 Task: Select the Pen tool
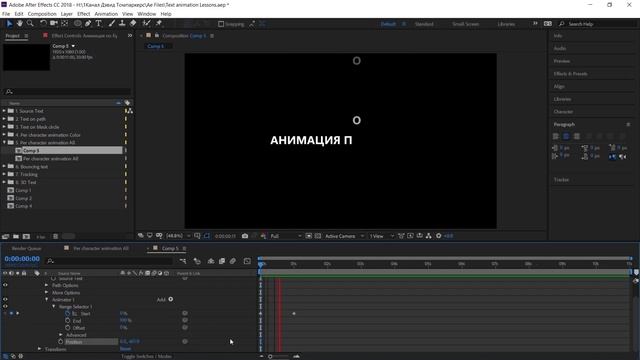[x=88, y=24]
